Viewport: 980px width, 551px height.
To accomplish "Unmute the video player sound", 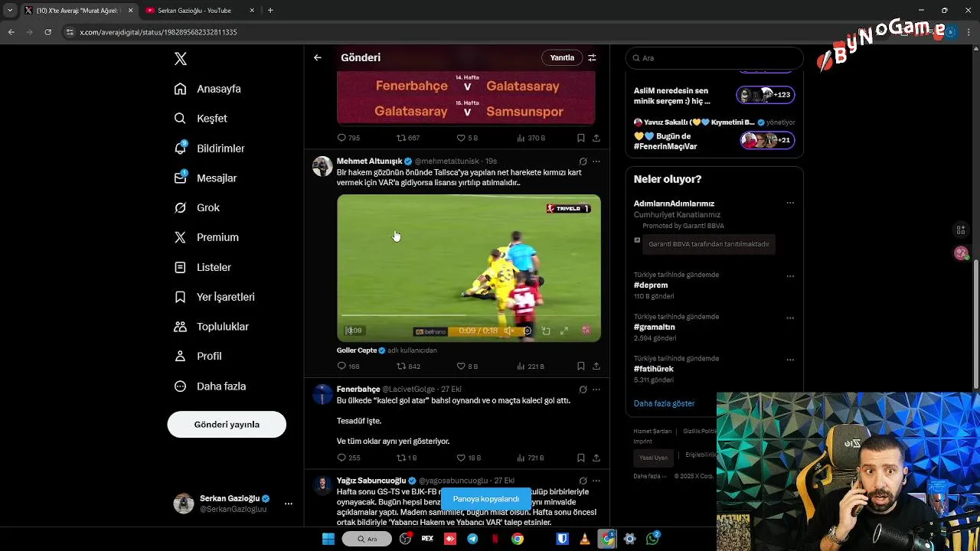I will pyautogui.click(x=509, y=331).
